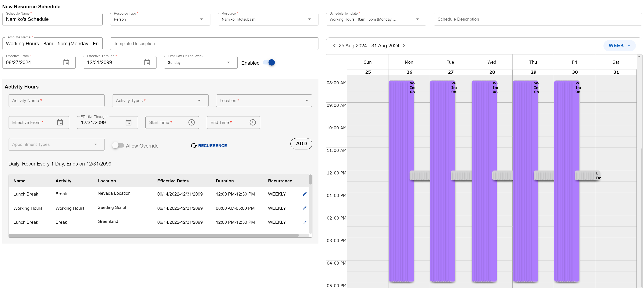644x288 pixels.
Task: Open calendar picker for template Effective From
Action: click(x=66, y=62)
